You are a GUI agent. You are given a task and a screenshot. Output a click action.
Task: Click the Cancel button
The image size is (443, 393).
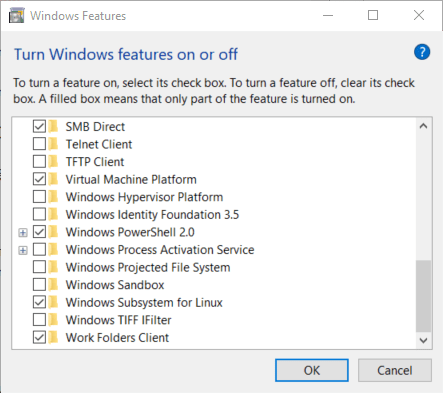395,370
